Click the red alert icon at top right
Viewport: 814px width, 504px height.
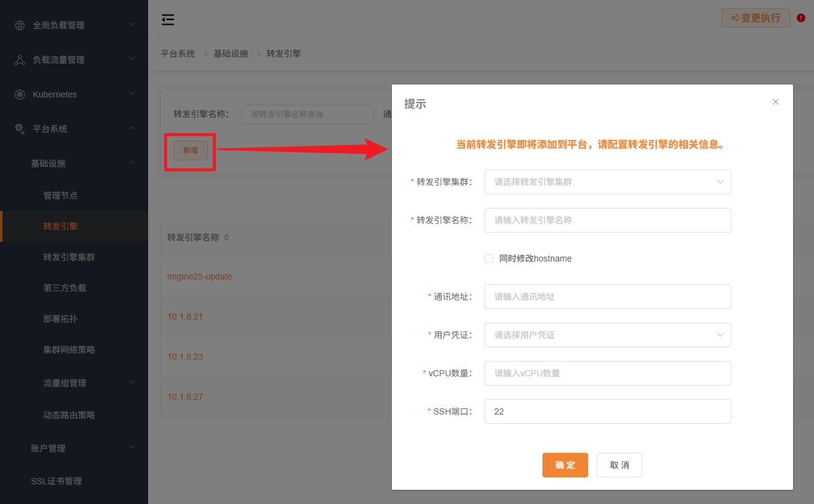[x=801, y=18]
